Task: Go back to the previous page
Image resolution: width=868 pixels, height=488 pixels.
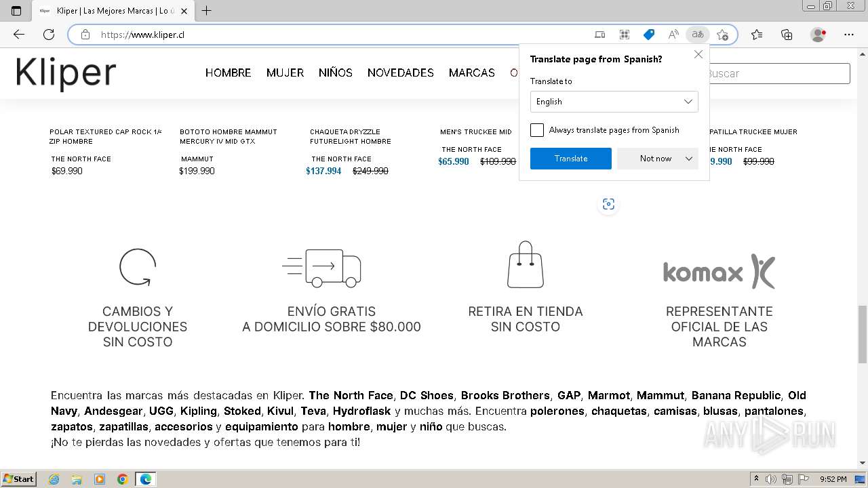Action: 19,35
